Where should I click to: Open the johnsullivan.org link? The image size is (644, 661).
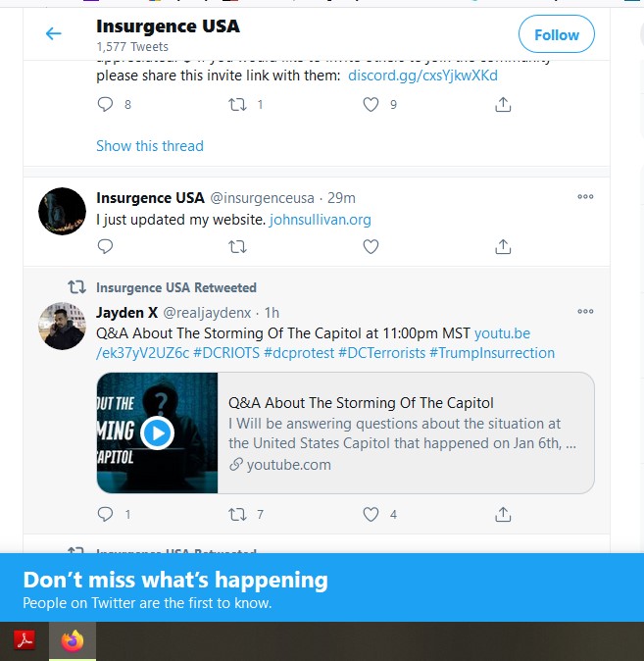pyautogui.click(x=321, y=220)
